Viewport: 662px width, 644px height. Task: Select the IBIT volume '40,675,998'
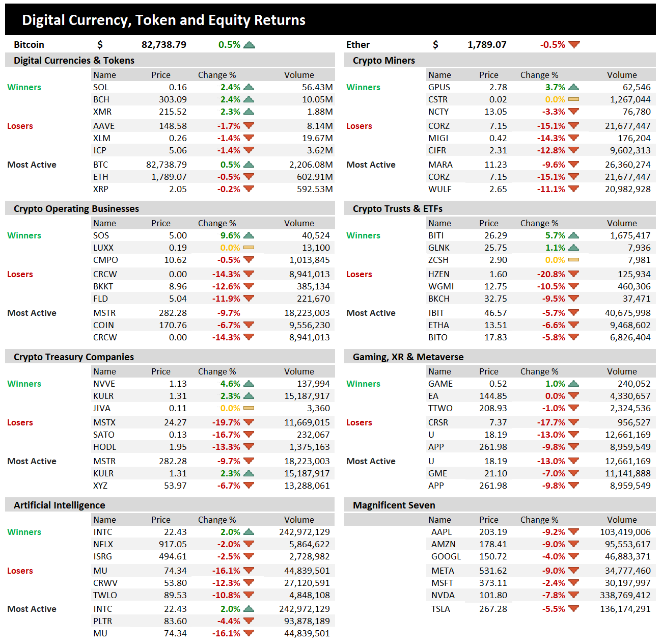pos(628,313)
